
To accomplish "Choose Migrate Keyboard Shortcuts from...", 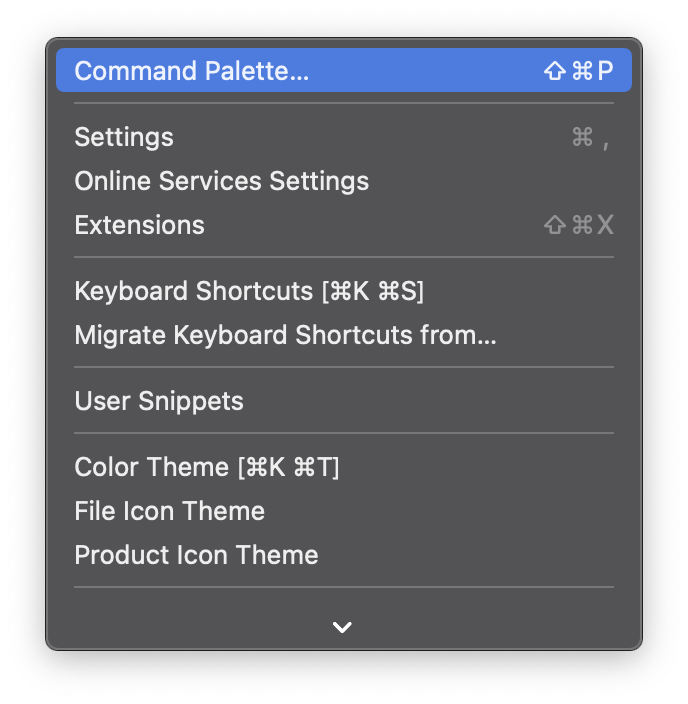I will pos(344,335).
